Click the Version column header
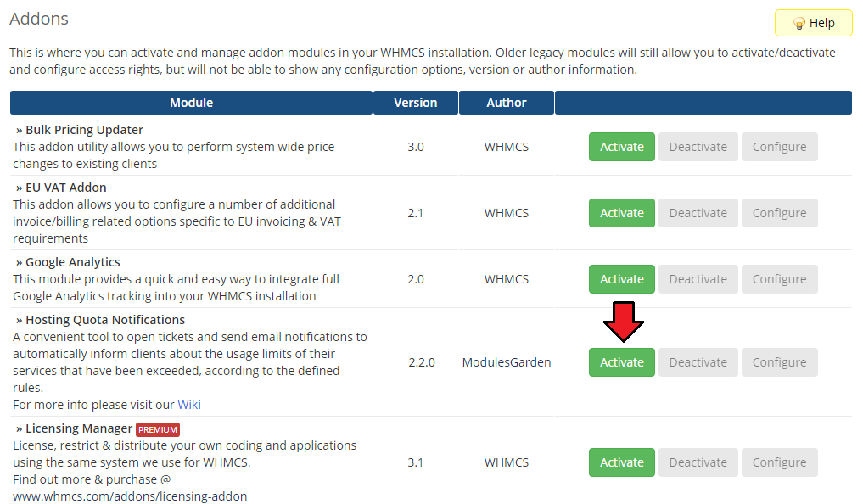Viewport: 863px width, 504px height. click(416, 103)
